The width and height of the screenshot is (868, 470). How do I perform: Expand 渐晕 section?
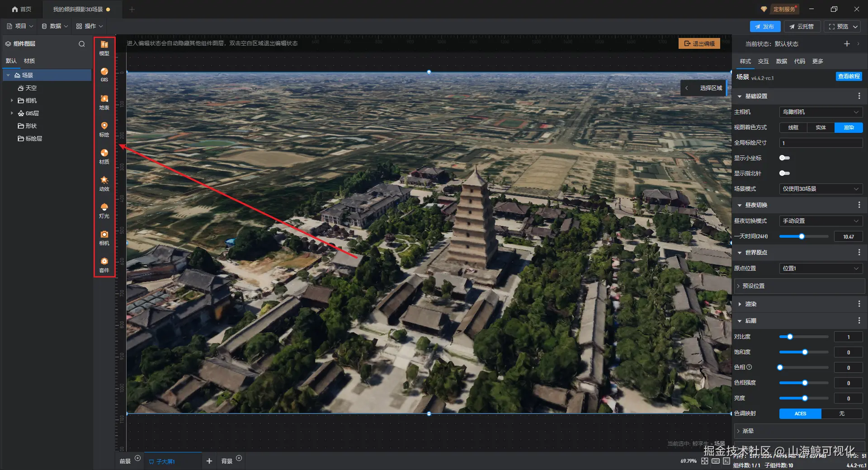(x=799, y=431)
